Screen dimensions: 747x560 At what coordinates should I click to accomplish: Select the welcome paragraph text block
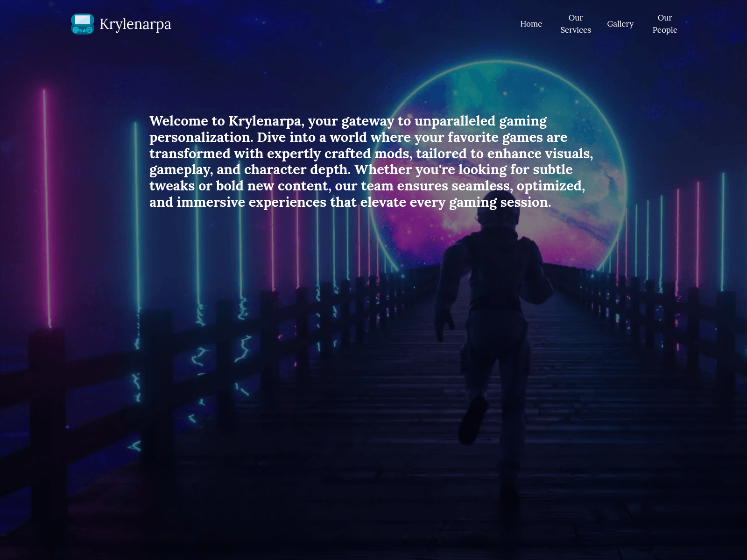tap(371, 161)
